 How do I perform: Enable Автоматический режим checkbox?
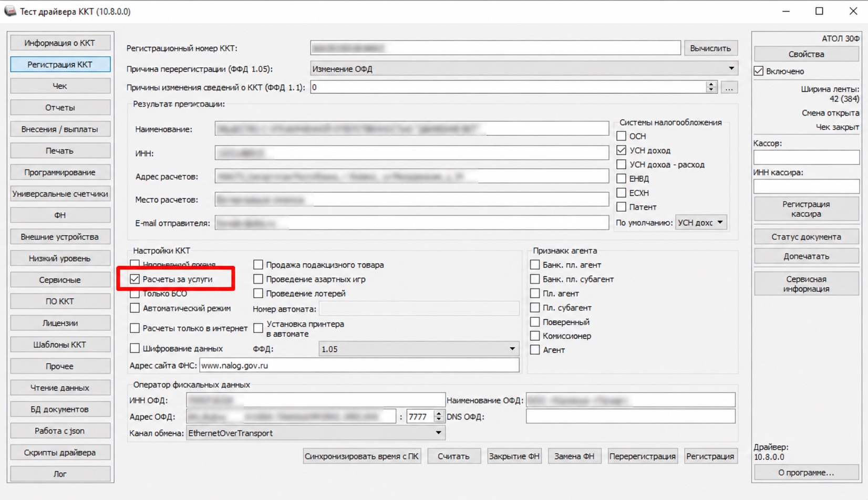point(135,308)
